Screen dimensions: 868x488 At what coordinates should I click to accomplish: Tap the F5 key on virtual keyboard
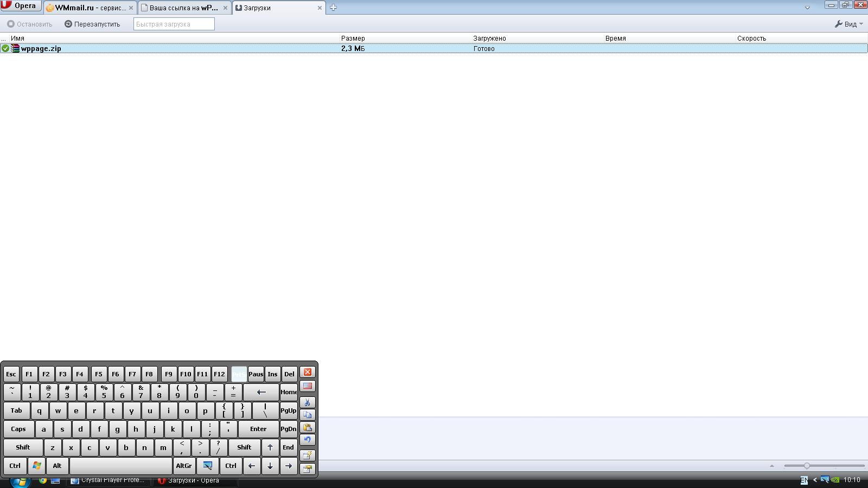pos(98,374)
